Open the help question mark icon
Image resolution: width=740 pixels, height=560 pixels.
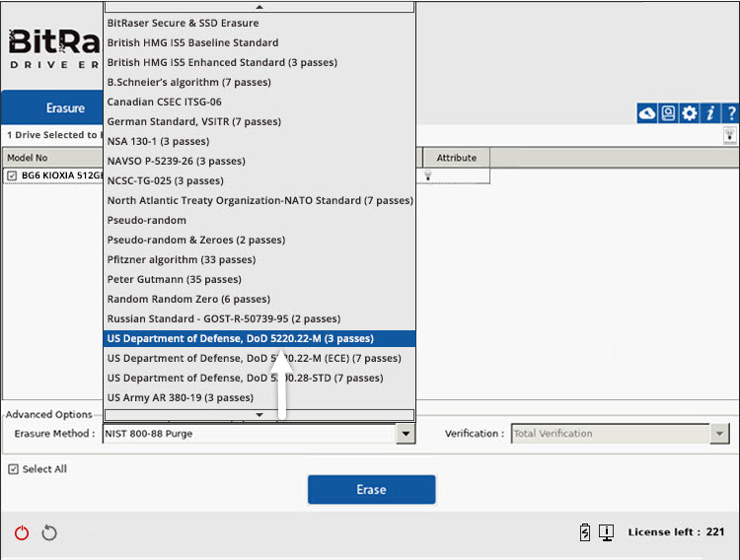click(730, 113)
